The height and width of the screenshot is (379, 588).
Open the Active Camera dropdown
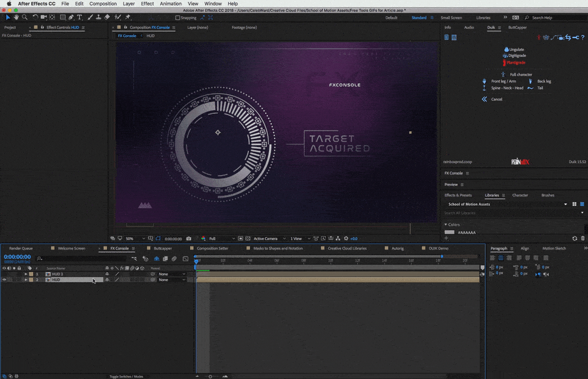270,238
